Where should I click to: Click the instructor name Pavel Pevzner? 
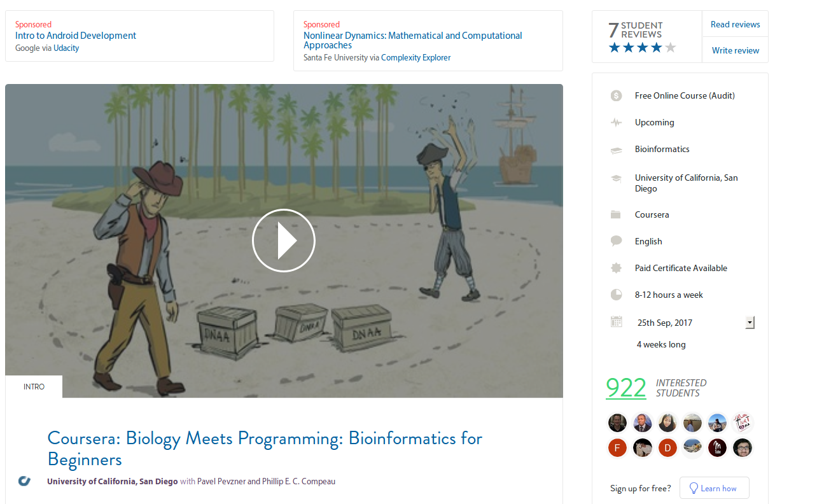pos(221,481)
